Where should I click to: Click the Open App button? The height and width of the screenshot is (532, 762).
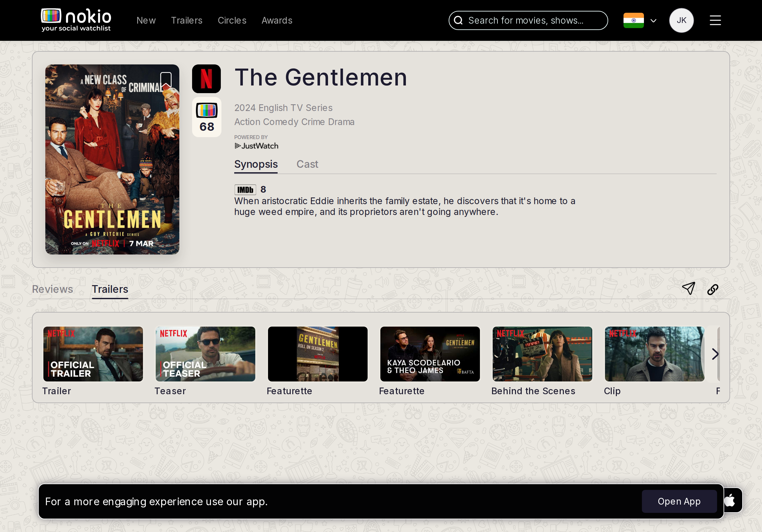coord(679,501)
